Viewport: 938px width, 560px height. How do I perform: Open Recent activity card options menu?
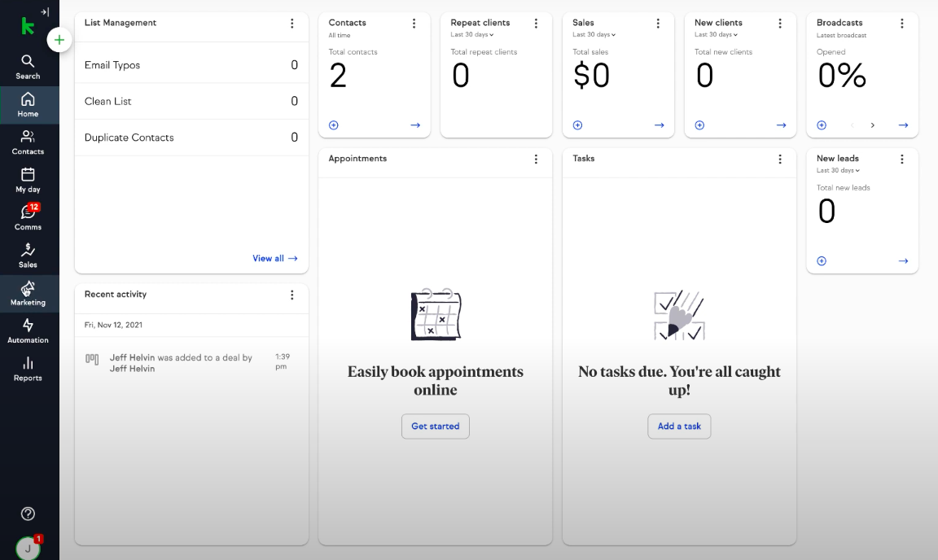click(292, 295)
